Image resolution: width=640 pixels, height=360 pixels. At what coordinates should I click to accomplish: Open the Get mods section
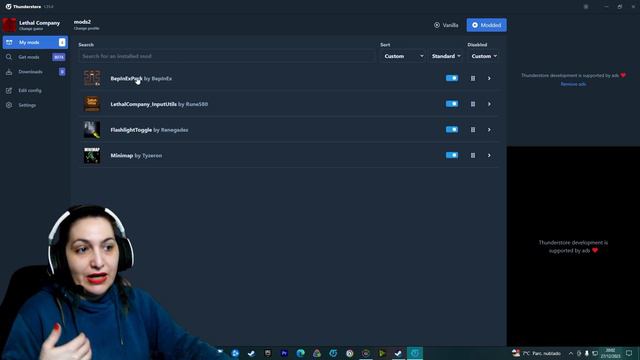click(x=35, y=57)
